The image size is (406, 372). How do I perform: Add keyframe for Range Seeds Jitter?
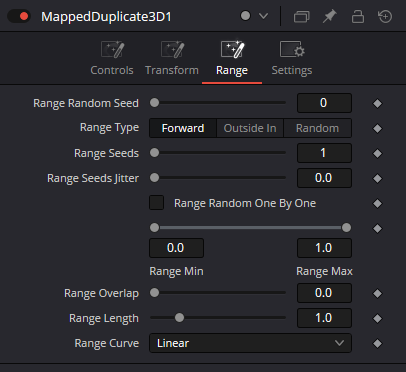tap(377, 178)
